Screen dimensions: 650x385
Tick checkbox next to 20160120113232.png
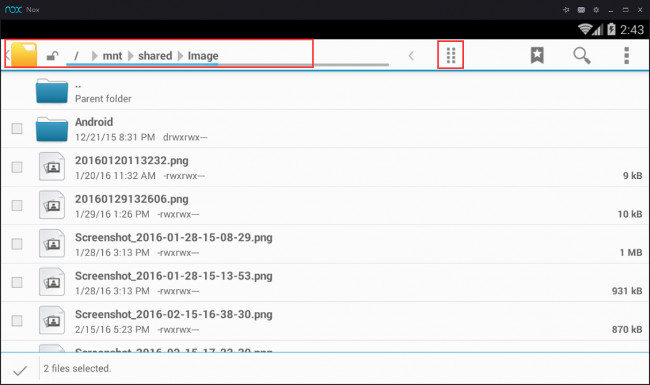[17, 167]
